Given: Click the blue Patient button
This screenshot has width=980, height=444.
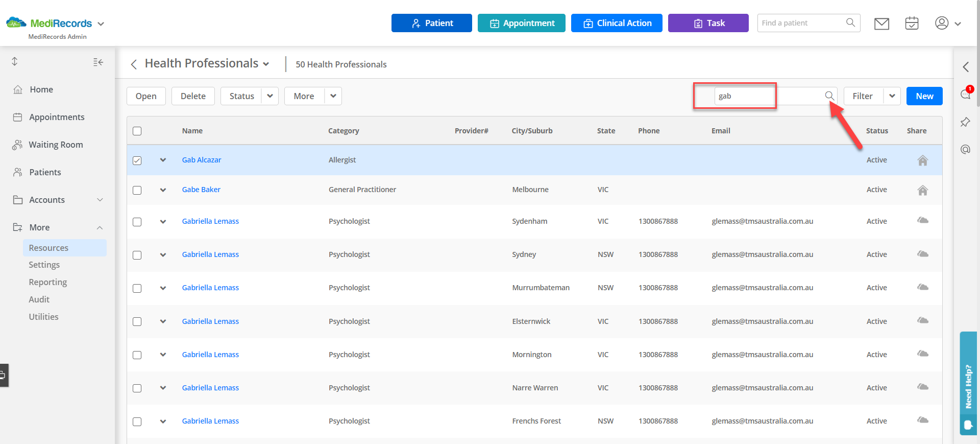Looking at the screenshot, I should tap(432, 23).
